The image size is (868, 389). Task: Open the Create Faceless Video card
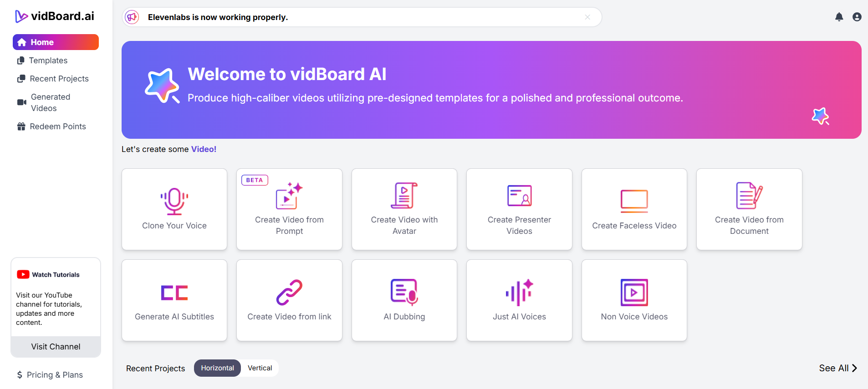pyautogui.click(x=634, y=209)
